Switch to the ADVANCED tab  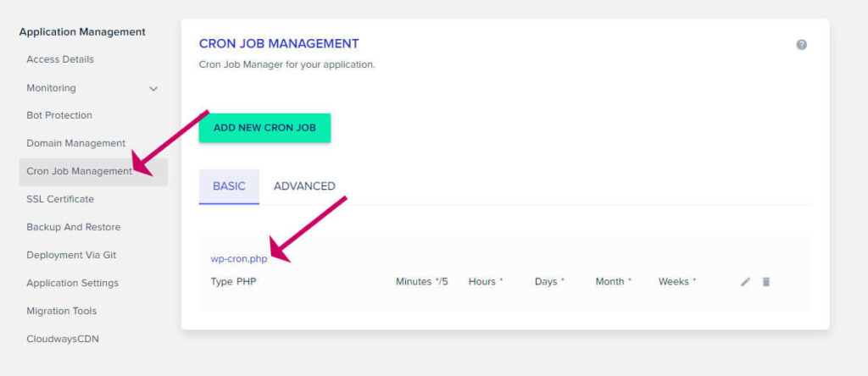(x=304, y=186)
